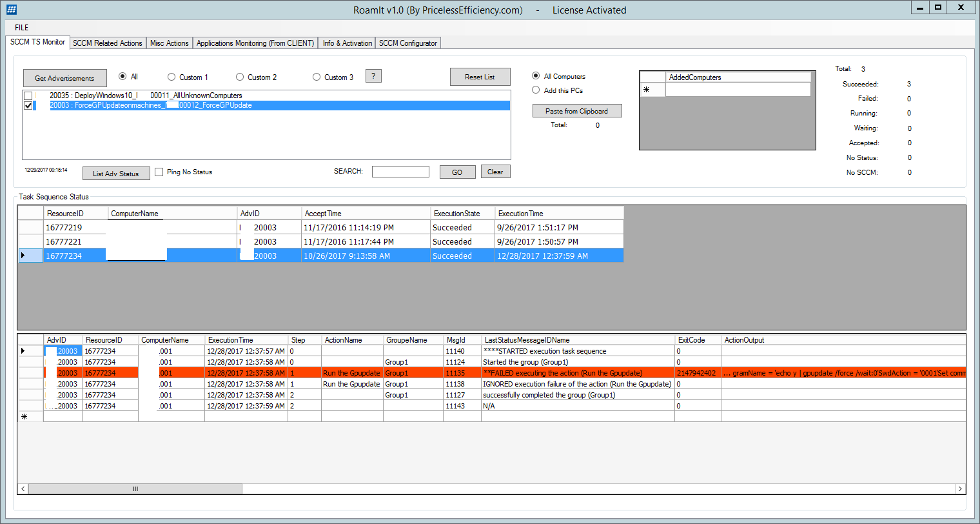Click MsgId cell 11138
The width and height of the screenshot is (980, 524).
[462, 384]
